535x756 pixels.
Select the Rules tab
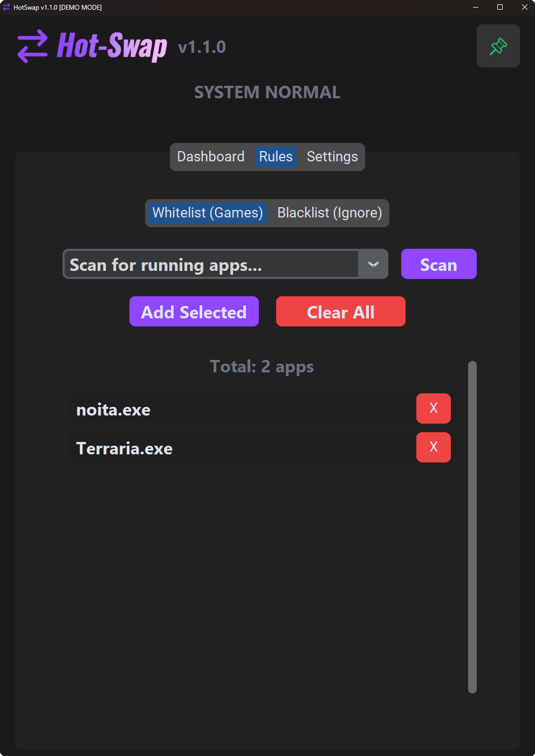click(276, 157)
